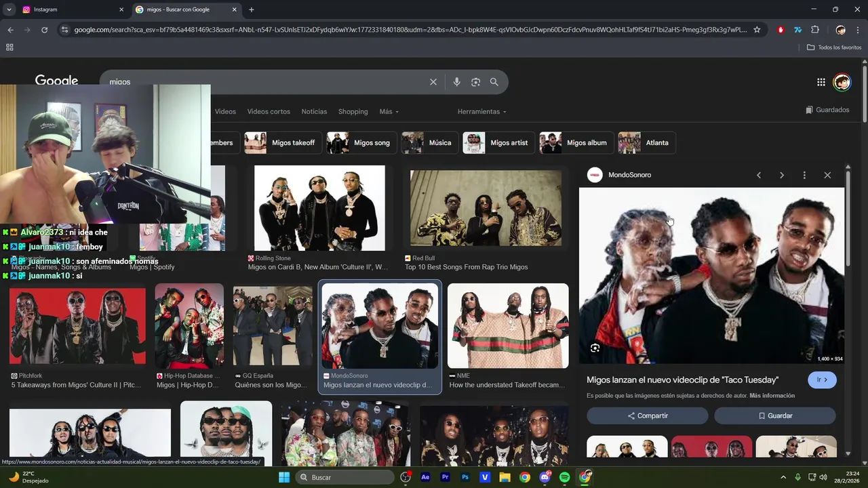Viewport: 868px width, 488px height.
Task: Click the magnifier search submit icon
Action: [494, 82]
